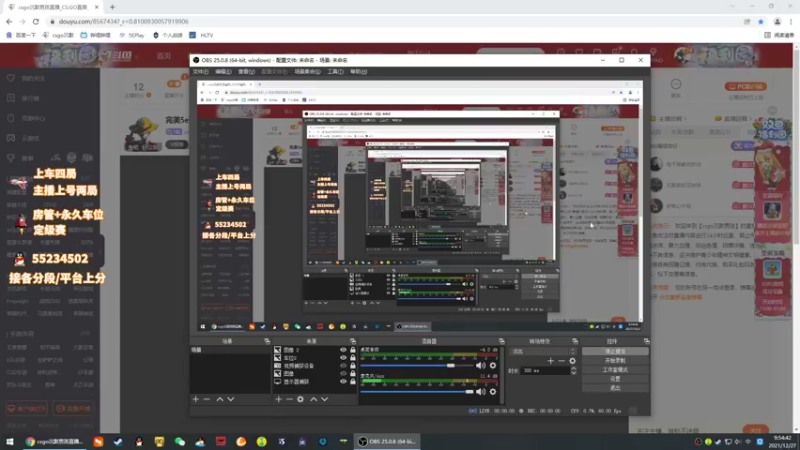800x450 pixels.
Task: Click 退出 exit button in OBS
Action: (x=615, y=388)
